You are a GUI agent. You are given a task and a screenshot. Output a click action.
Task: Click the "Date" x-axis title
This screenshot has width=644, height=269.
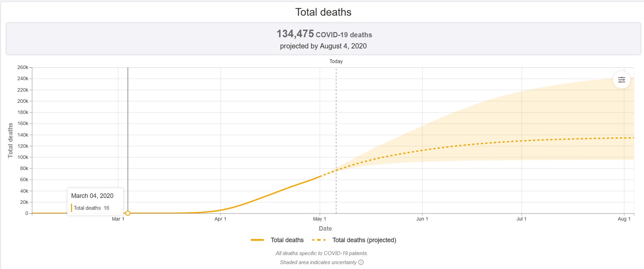click(x=325, y=229)
